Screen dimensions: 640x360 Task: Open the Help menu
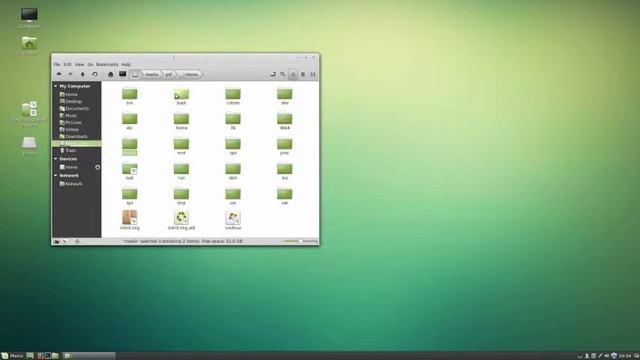coord(126,64)
